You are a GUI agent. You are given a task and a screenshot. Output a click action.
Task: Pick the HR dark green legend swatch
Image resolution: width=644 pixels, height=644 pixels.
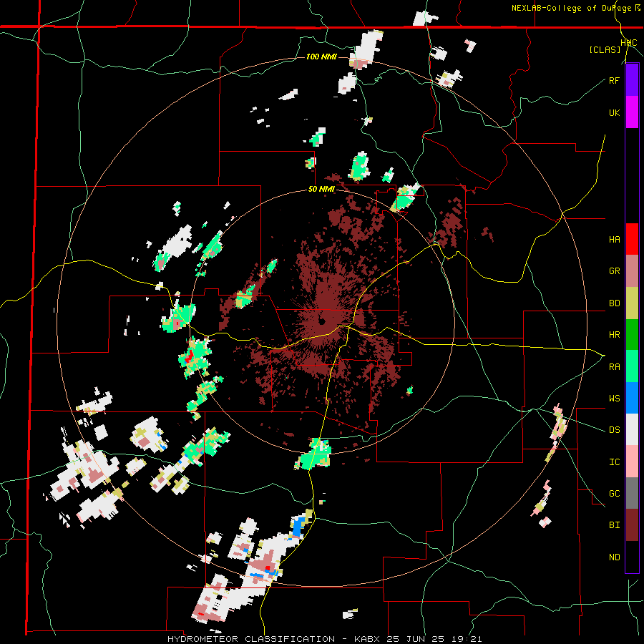pos(632,334)
